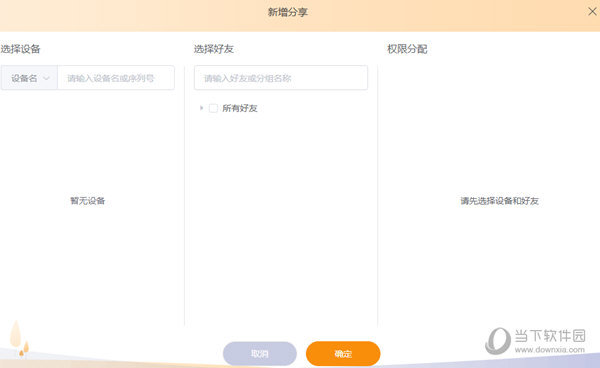Select the 权限分配 heading

(x=407, y=49)
